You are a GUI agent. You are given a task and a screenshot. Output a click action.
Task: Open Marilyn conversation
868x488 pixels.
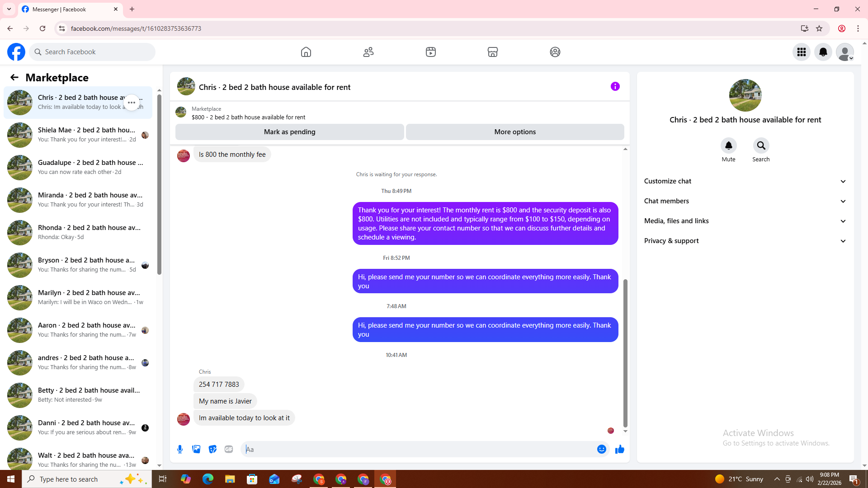click(78, 298)
